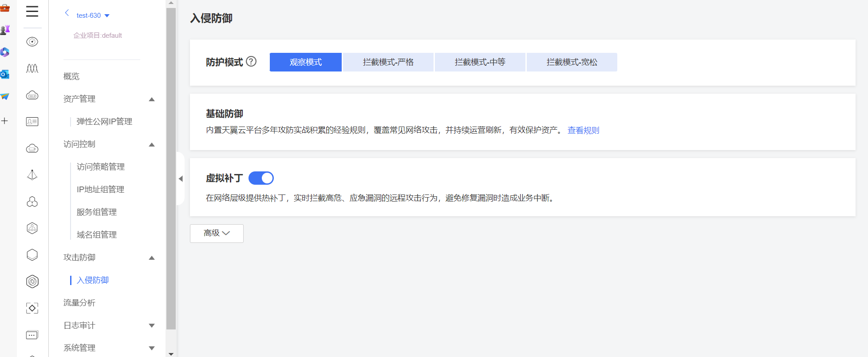This screenshot has width=868, height=357.
Task: Click the Outlook icon in left strip
Action: point(5,74)
